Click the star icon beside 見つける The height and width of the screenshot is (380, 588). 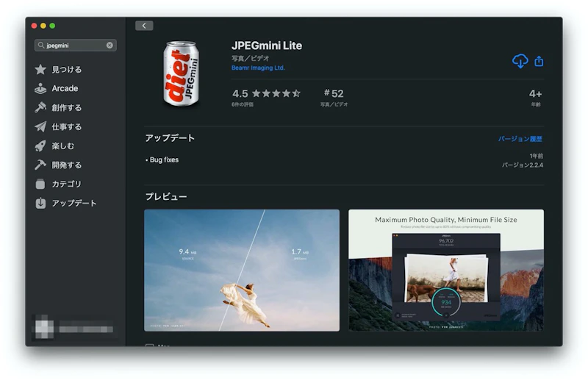tap(40, 69)
